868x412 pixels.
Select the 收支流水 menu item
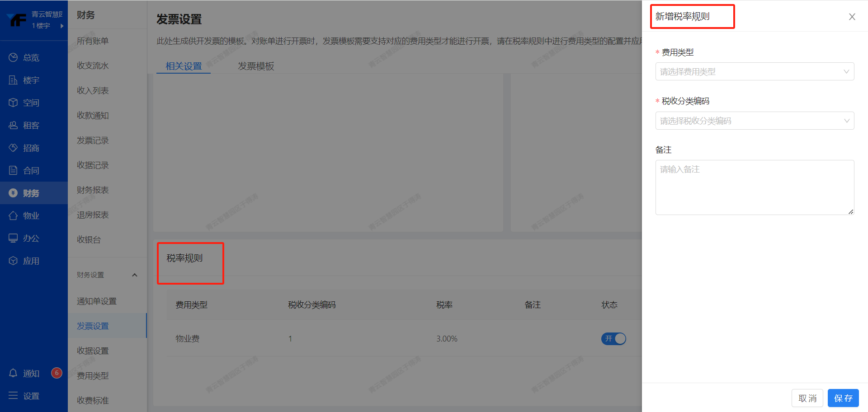(92, 65)
